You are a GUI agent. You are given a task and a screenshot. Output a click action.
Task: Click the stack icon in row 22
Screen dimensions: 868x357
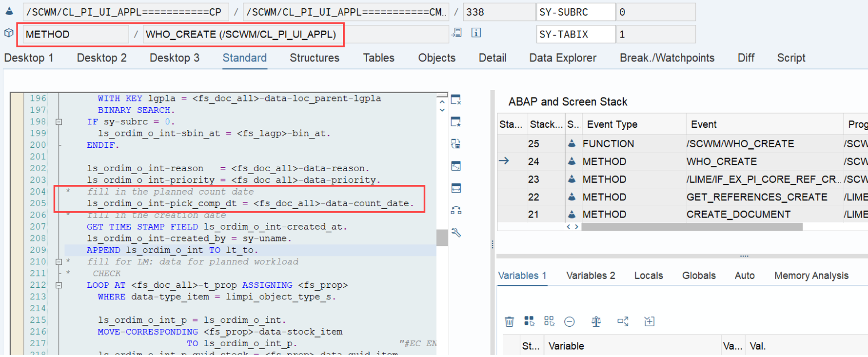point(572,197)
